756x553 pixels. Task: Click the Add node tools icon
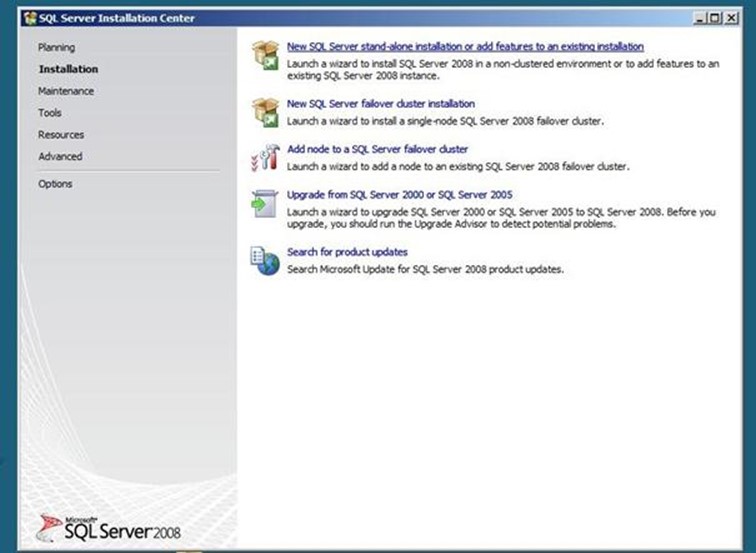click(265, 157)
